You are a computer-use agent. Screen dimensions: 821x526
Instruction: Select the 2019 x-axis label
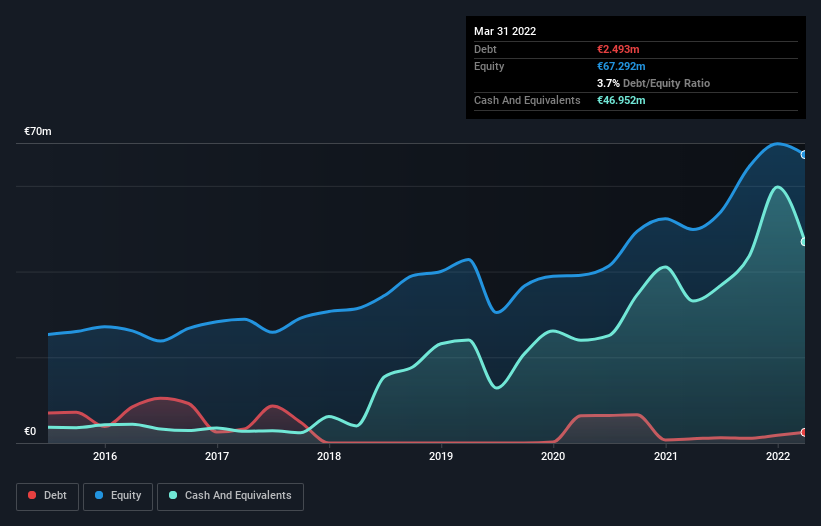click(x=441, y=456)
